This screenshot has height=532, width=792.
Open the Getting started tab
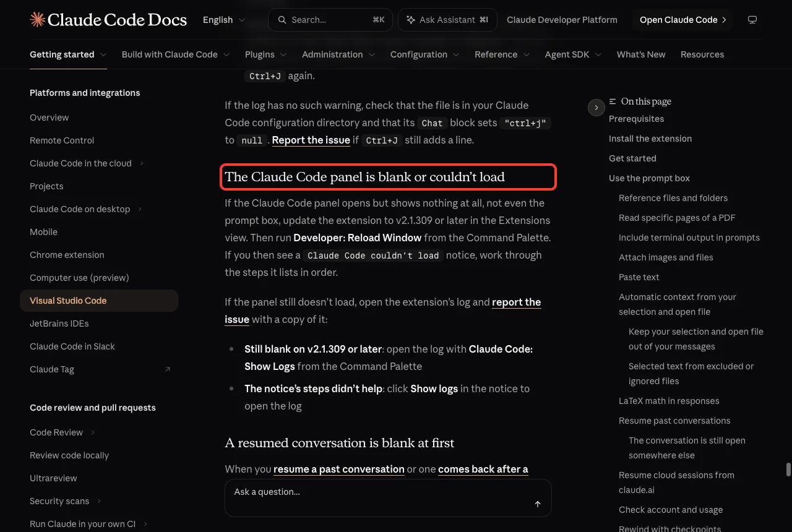tap(68, 54)
